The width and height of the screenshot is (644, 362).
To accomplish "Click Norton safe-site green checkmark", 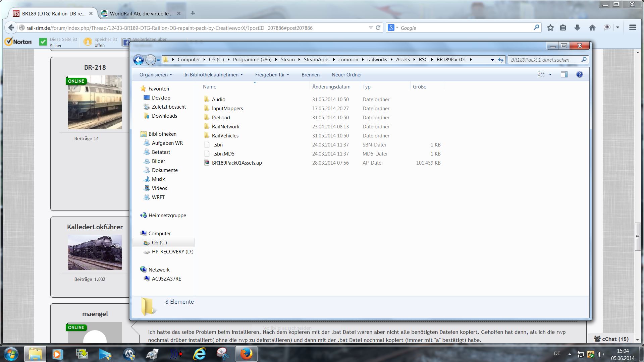I will click(x=43, y=42).
